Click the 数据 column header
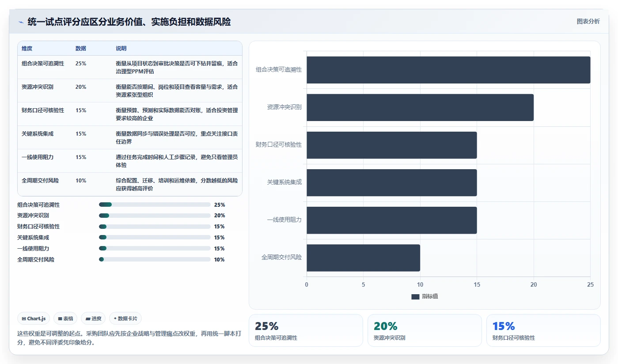 point(81,48)
